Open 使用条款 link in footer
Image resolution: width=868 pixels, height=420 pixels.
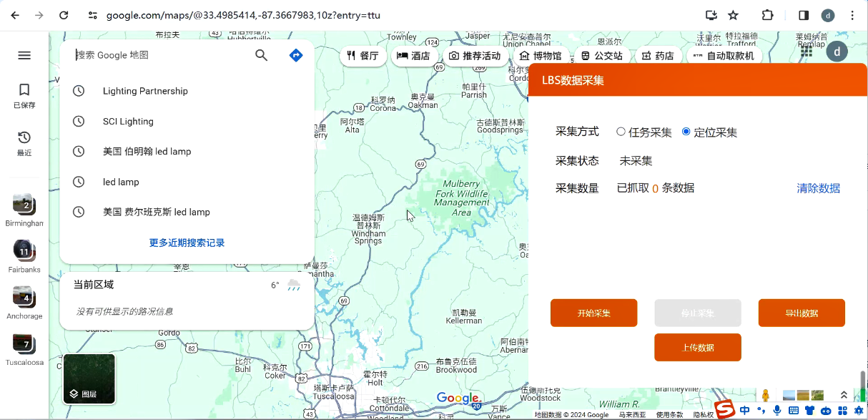coord(670,415)
